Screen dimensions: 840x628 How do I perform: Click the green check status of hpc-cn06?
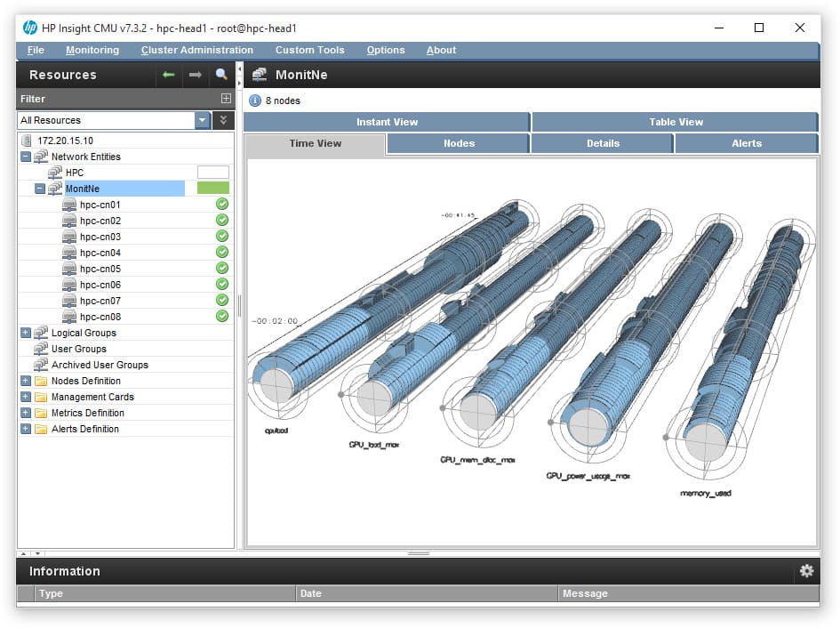point(222,285)
